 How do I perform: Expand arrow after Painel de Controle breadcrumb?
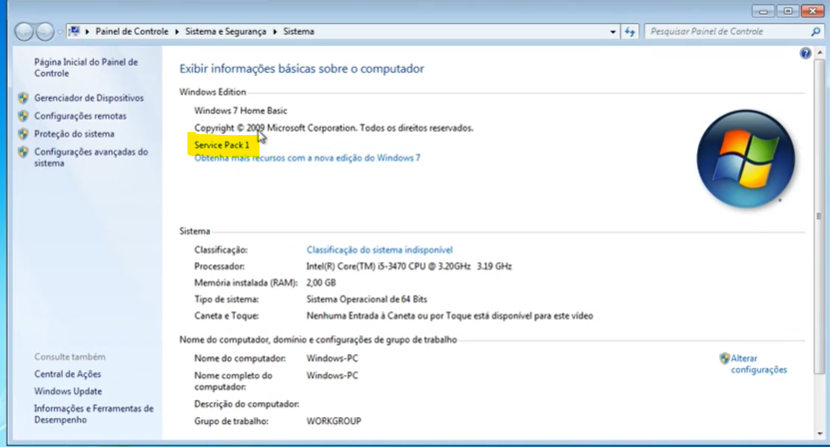(x=177, y=32)
